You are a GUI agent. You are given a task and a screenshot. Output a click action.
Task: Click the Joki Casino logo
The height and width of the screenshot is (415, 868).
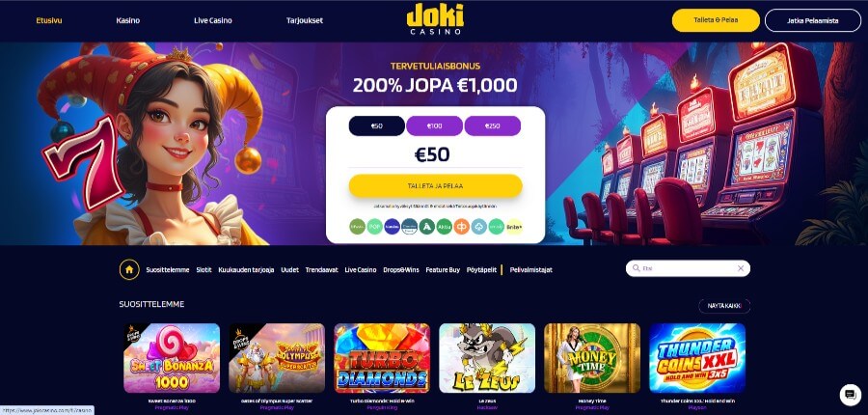click(x=435, y=19)
